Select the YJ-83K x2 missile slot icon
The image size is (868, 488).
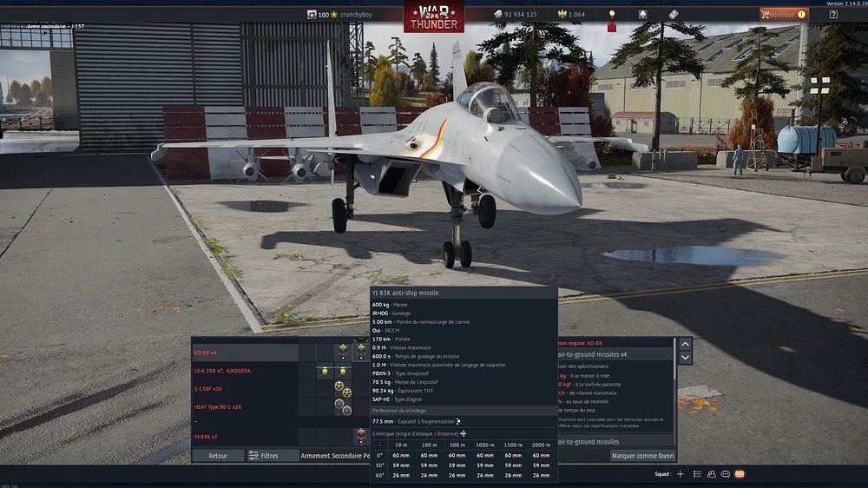tap(360, 436)
